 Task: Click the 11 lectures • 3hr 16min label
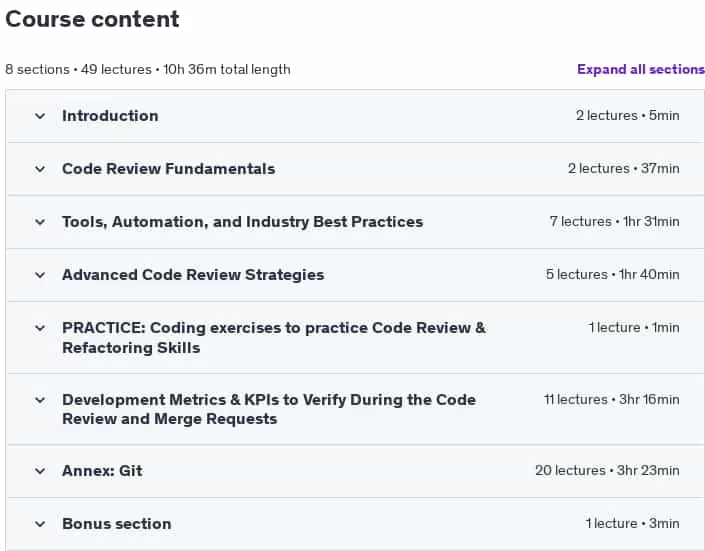[x=611, y=399]
